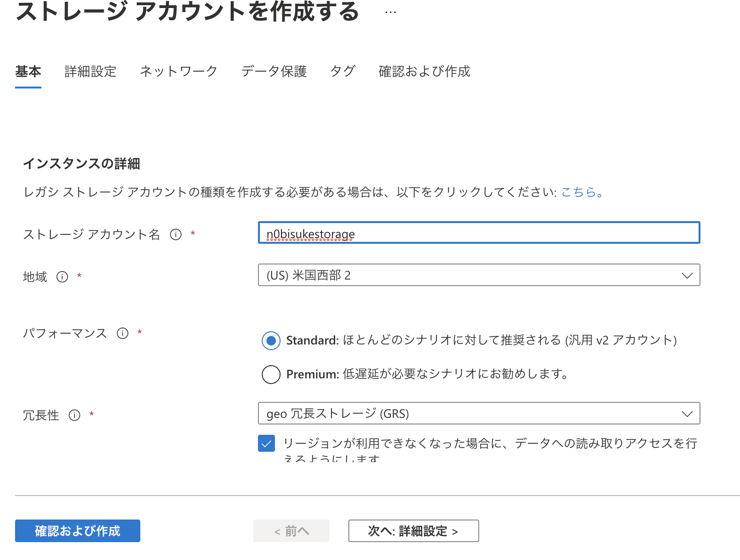
Task: Select the Standard performance radio button
Action: 271,340
